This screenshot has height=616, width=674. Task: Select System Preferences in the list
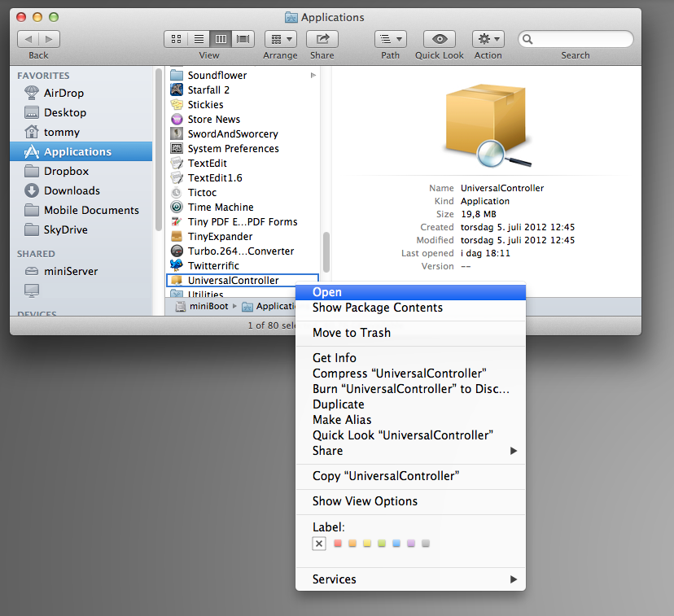point(243,148)
